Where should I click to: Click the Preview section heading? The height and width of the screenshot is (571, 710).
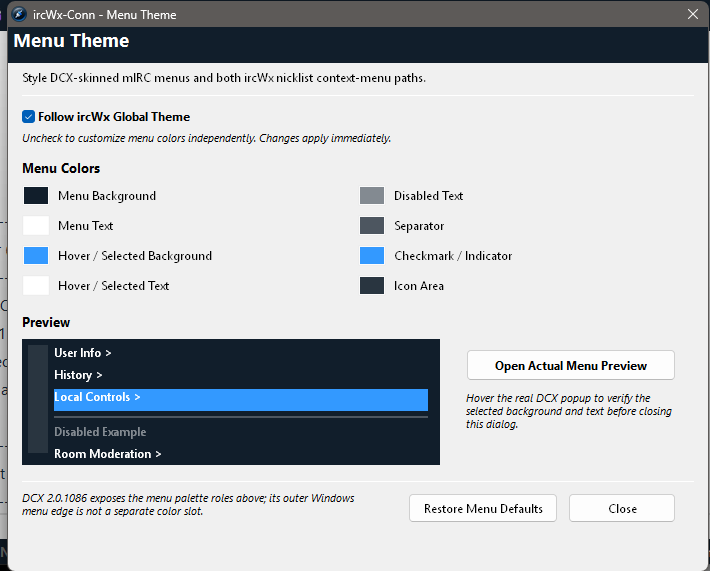click(46, 322)
